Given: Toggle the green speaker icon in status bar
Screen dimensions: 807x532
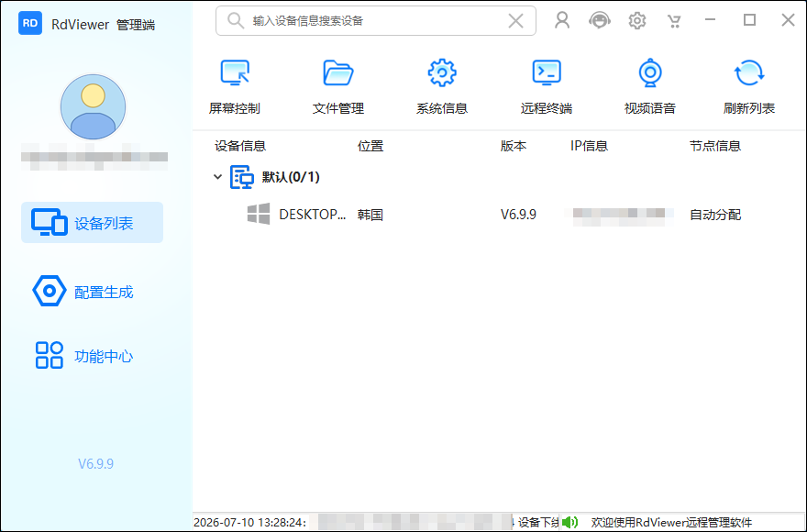Looking at the screenshot, I should (569, 522).
